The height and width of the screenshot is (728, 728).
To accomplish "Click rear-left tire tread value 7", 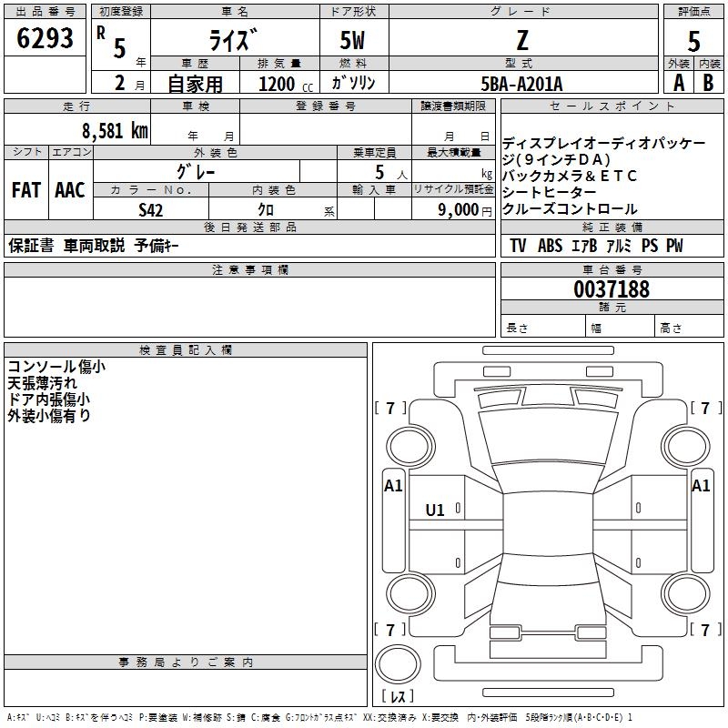I will click(x=390, y=630).
